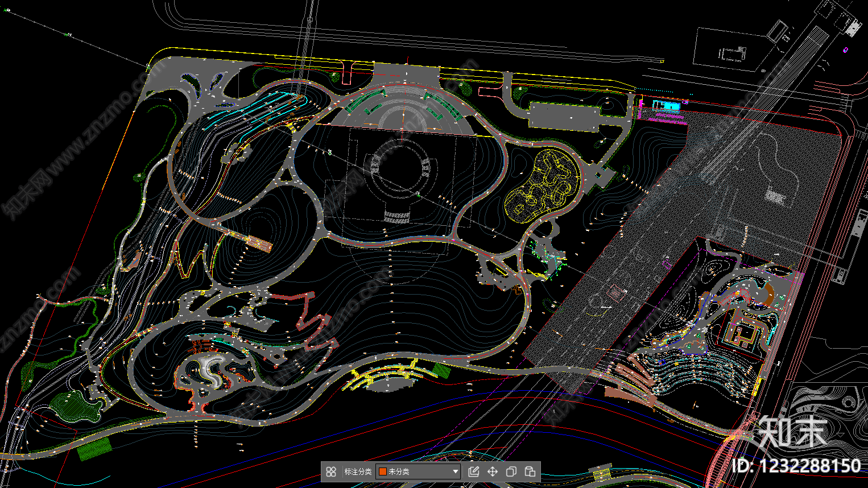This screenshot has height=488, width=868.
Task: Click the four-shapes category grid icon
Action: [x=332, y=472]
